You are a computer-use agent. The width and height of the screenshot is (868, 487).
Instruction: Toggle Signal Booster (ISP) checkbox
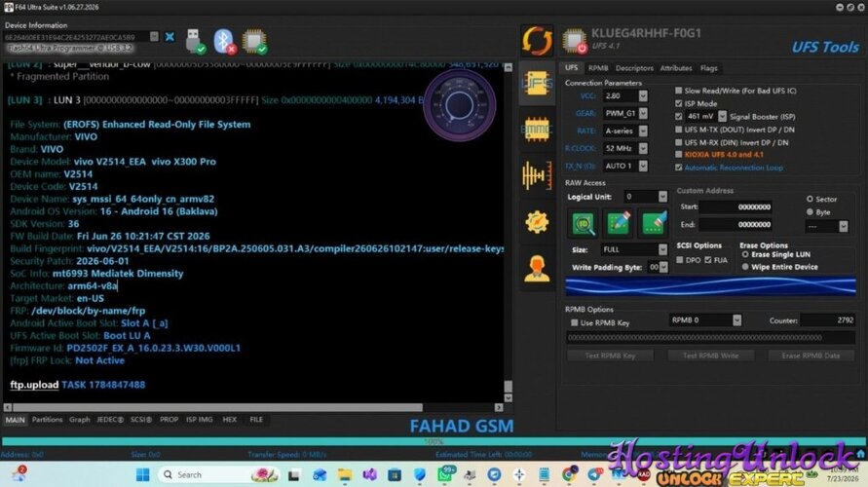point(679,116)
